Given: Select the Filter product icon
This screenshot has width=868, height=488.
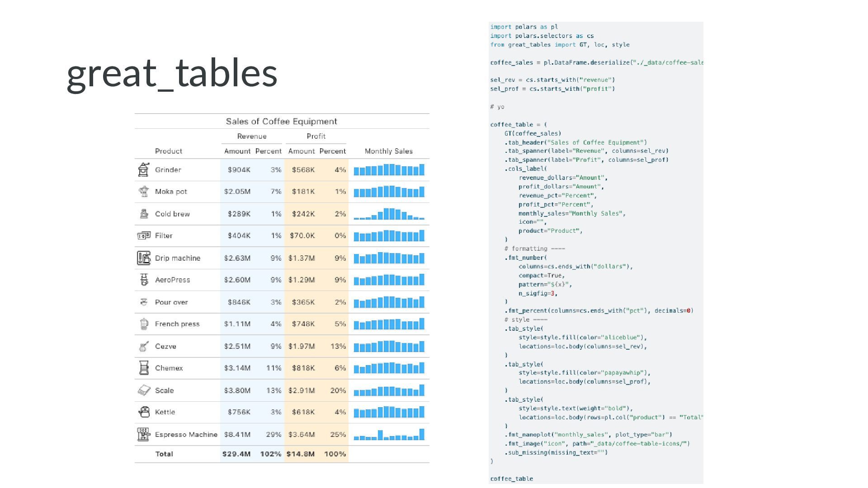Looking at the screenshot, I should [144, 235].
